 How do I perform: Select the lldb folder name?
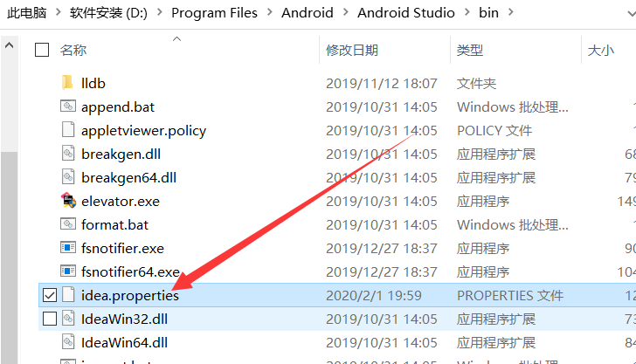click(93, 83)
